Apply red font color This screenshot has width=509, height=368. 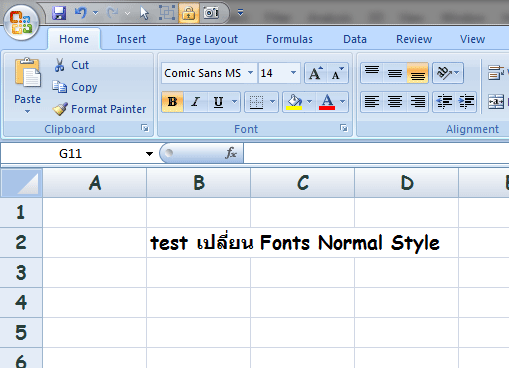[x=327, y=102]
